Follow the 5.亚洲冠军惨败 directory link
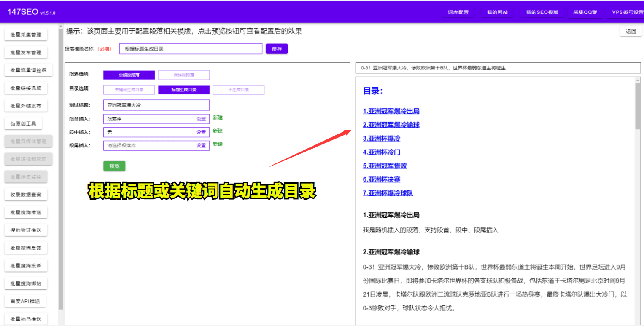Viewport: 644px width, 326px height. click(385, 166)
